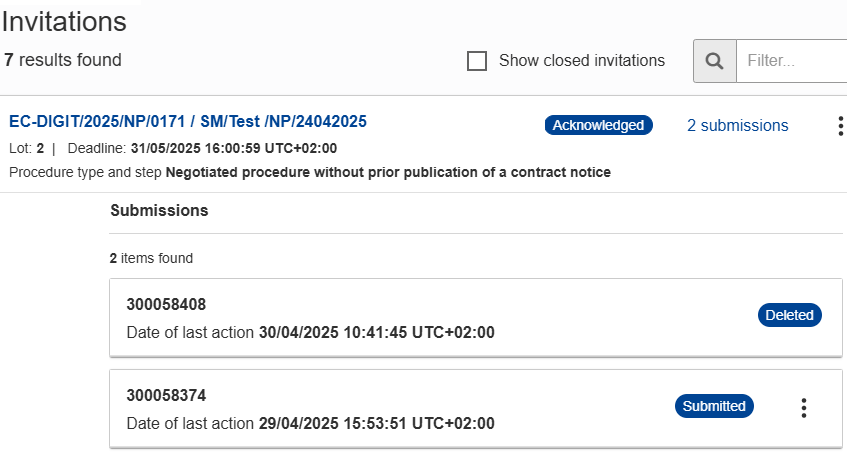Click the Invitations page heading
Viewport: 847px width, 455px height.
pyautogui.click(x=65, y=21)
